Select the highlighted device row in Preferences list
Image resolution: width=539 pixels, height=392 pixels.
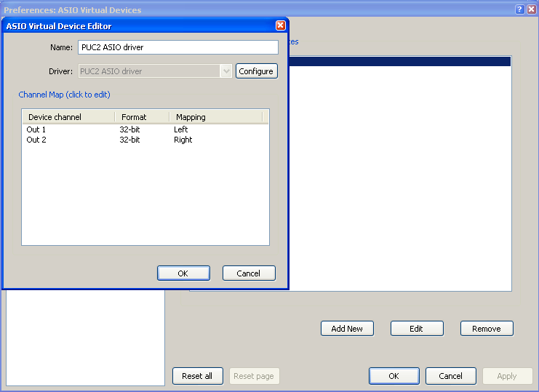[400, 62]
